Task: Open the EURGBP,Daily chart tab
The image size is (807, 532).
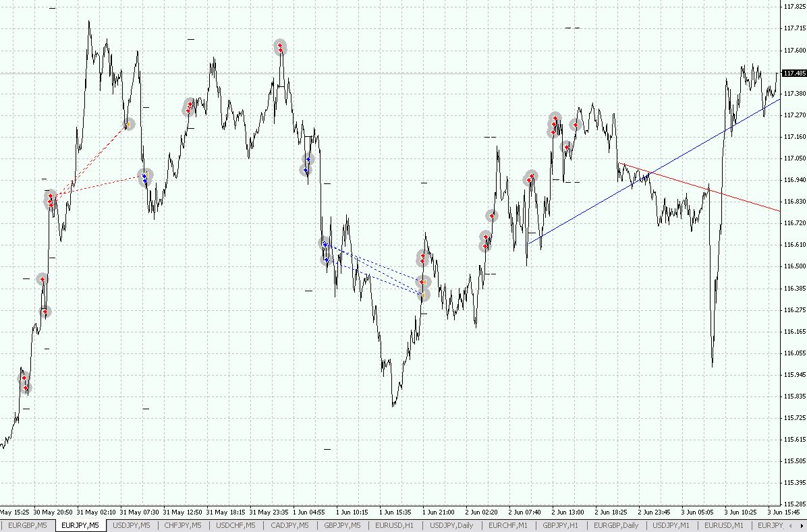Action: [x=616, y=525]
